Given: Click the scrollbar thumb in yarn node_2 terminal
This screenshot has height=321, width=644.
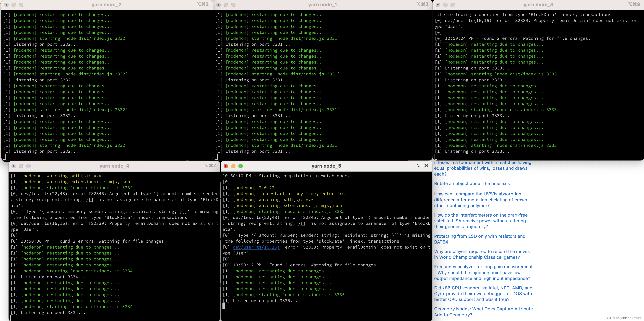Looking at the screenshot, I should tap(213, 26).
